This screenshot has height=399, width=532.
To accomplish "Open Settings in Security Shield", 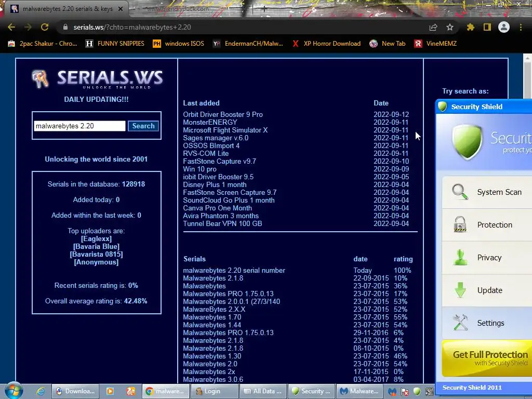I will tap(487, 323).
